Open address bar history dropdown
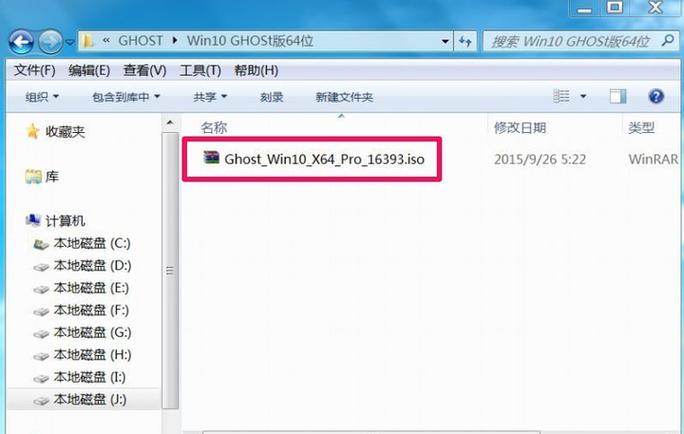 tap(445, 41)
